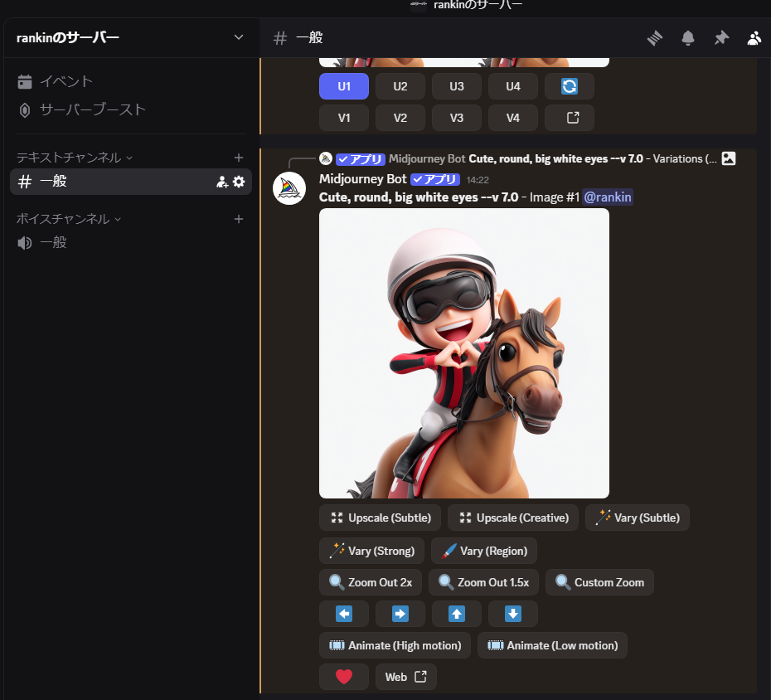Viewport: 771px width, 700px height.
Task: Select the U1 upscale button
Action: click(x=344, y=86)
